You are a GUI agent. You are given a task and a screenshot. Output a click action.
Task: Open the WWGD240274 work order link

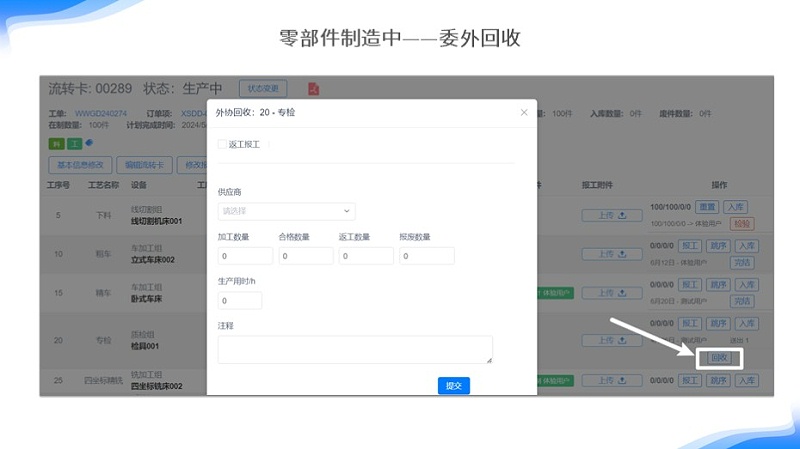click(x=101, y=114)
